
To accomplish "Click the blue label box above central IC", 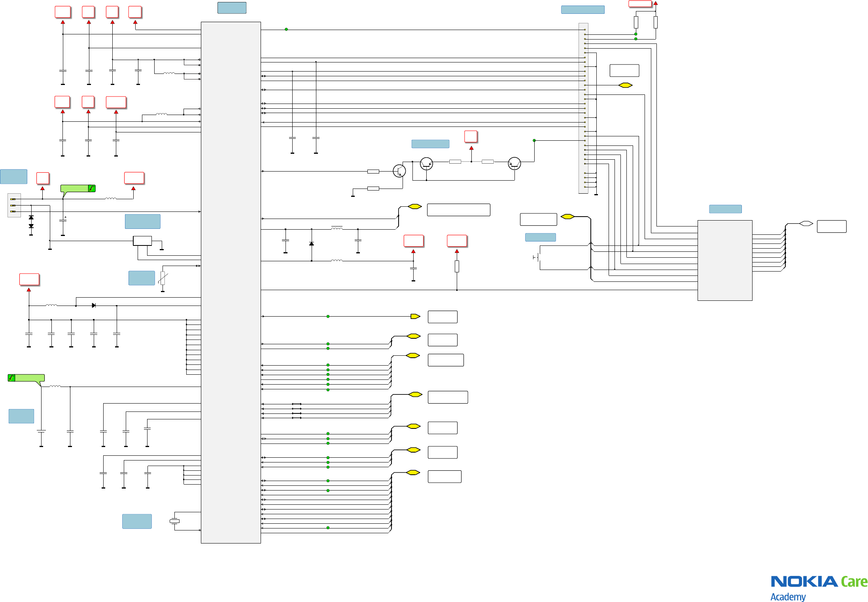I will click(x=232, y=8).
